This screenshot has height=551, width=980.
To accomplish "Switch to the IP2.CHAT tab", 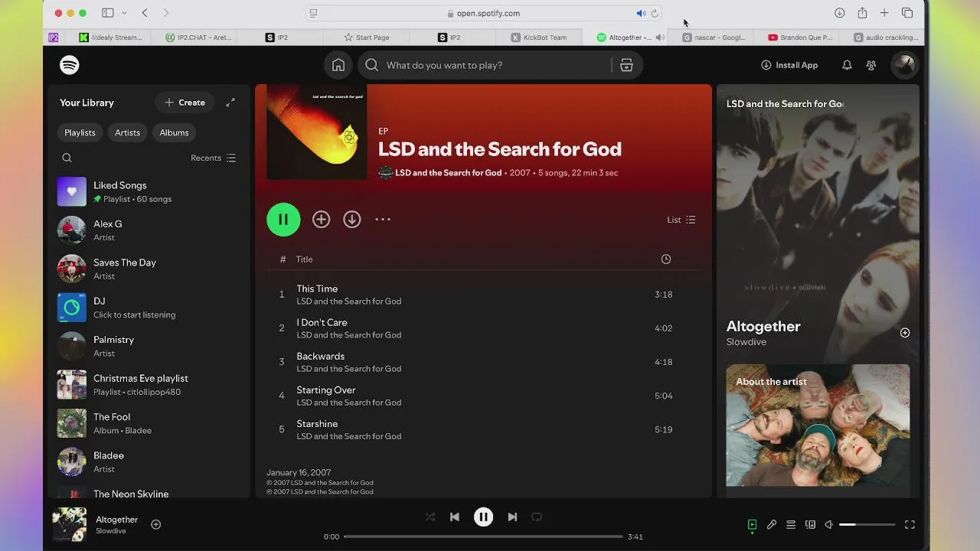I will tap(198, 37).
